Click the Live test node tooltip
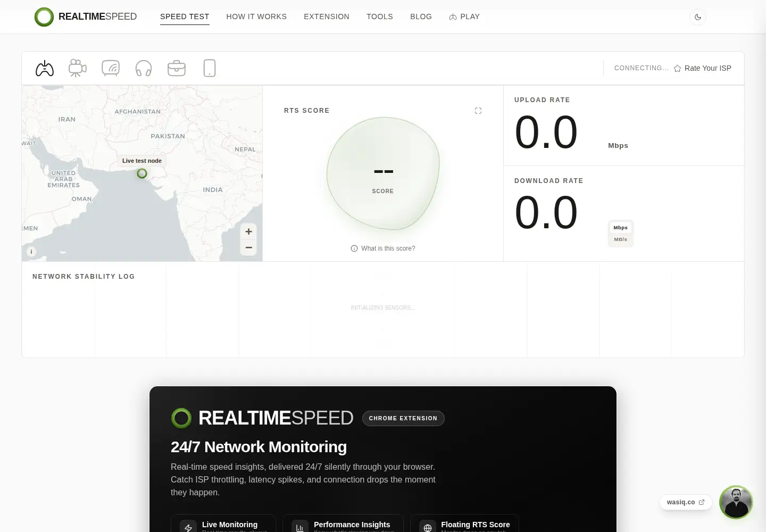 (x=142, y=161)
